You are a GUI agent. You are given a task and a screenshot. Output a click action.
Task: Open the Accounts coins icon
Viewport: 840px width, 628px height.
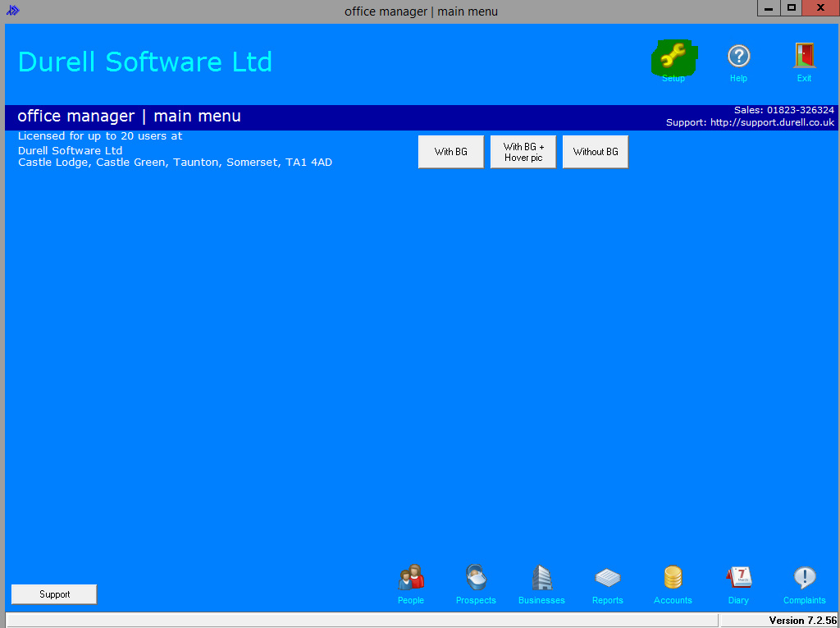(x=673, y=578)
